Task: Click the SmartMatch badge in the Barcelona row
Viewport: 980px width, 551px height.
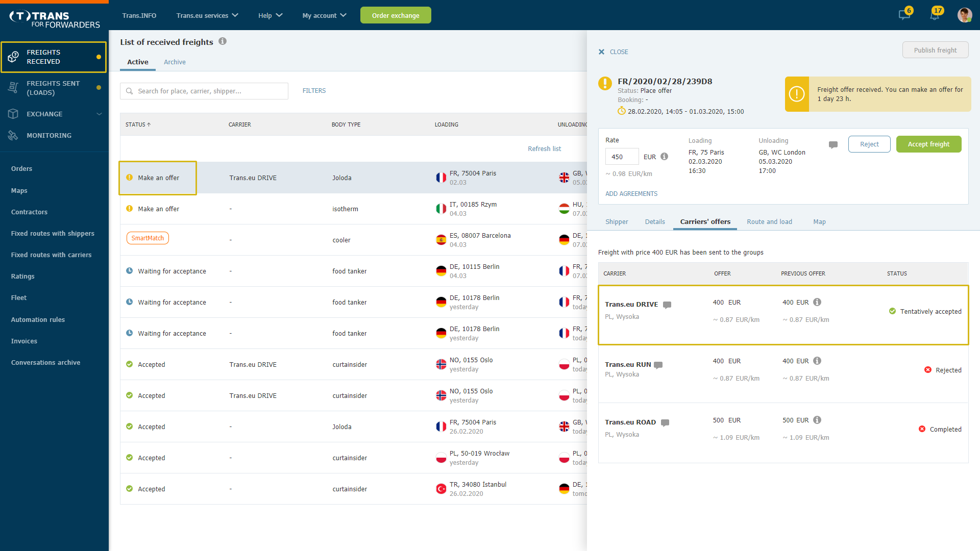Action: tap(148, 238)
